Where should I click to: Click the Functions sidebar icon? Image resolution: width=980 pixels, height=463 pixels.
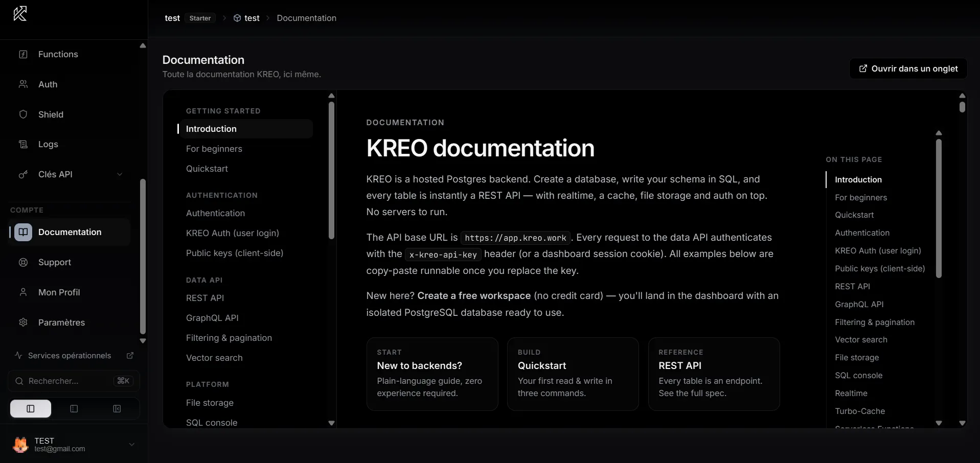point(23,54)
